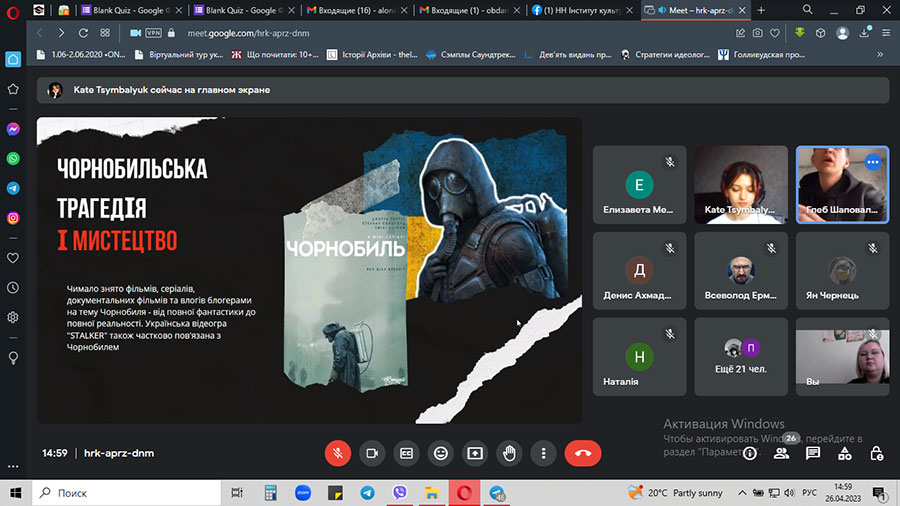The image size is (900, 506).
Task: Toggle the camera in Meet controls
Action: pos(372,453)
